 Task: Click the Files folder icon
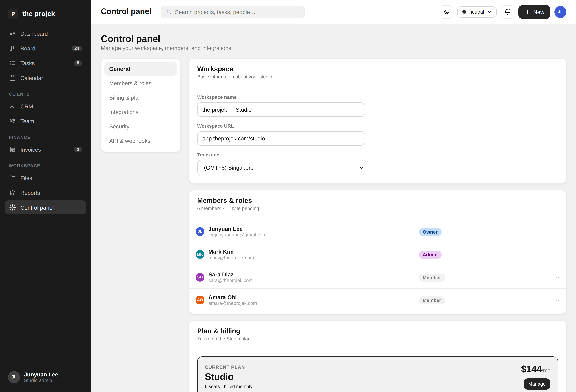point(13,178)
